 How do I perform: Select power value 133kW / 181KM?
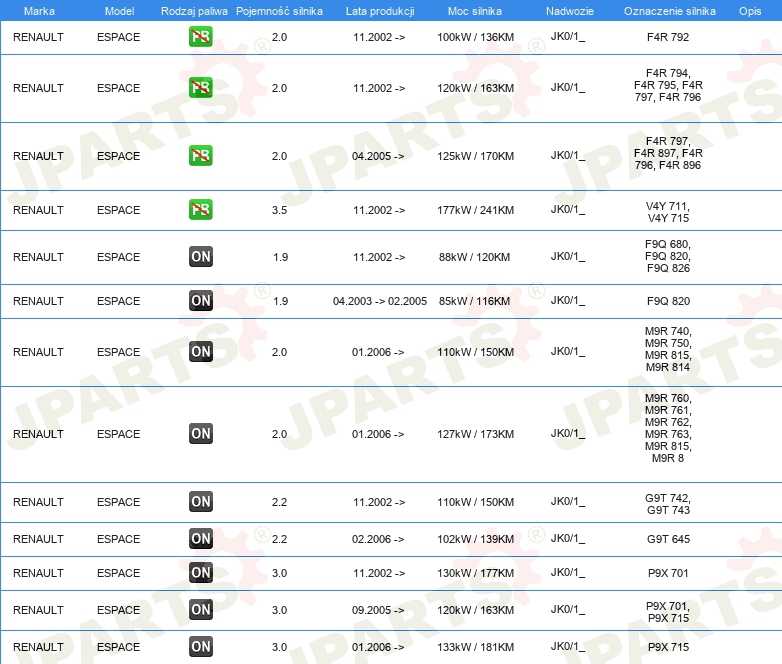tap(475, 647)
